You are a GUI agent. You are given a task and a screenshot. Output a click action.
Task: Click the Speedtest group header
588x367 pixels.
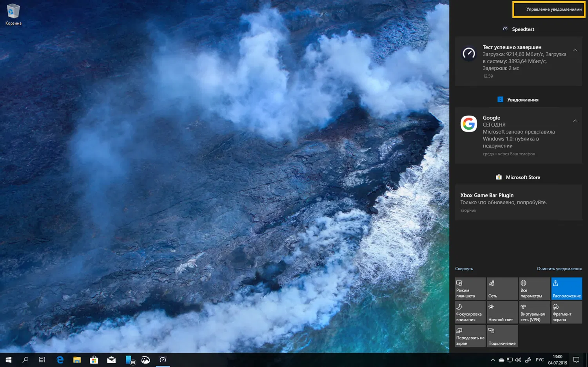click(x=518, y=29)
